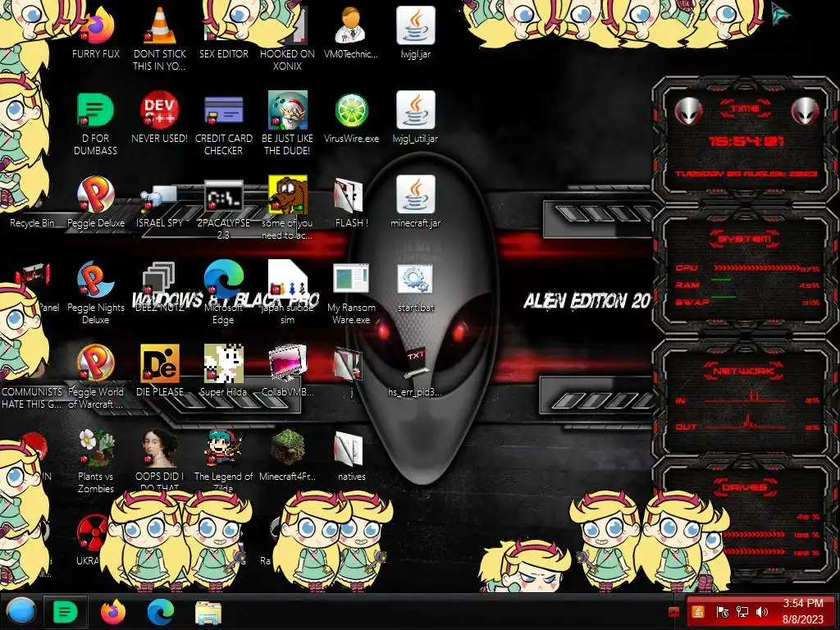Open the VLC cone desktop shortcut
Image resolution: width=840 pixels, height=630 pixels.
coord(160,25)
